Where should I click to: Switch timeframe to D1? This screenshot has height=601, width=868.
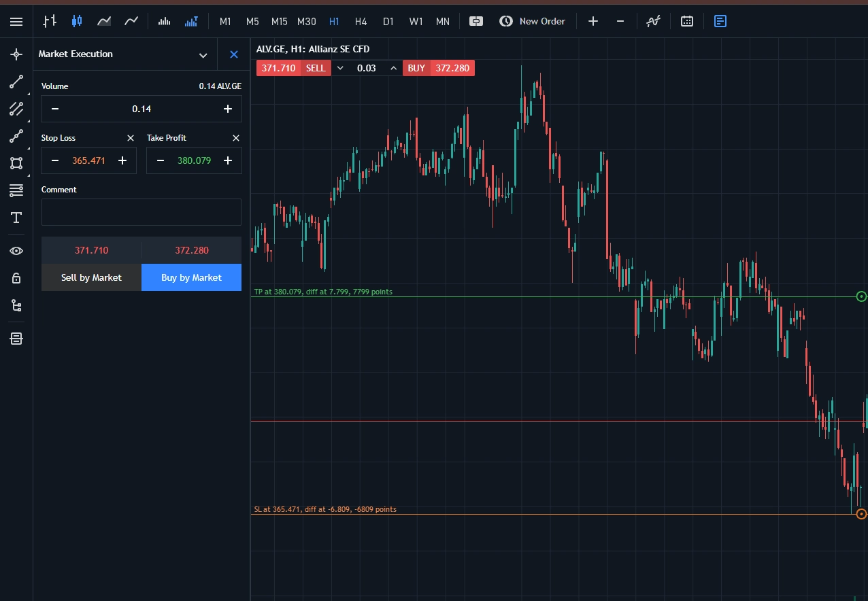tap(388, 21)
